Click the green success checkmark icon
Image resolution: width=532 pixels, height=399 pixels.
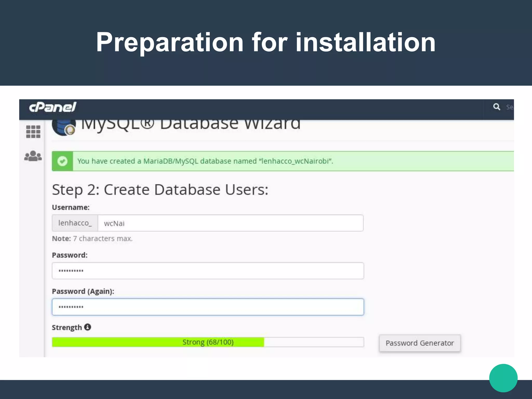click(x=62, y=161)
